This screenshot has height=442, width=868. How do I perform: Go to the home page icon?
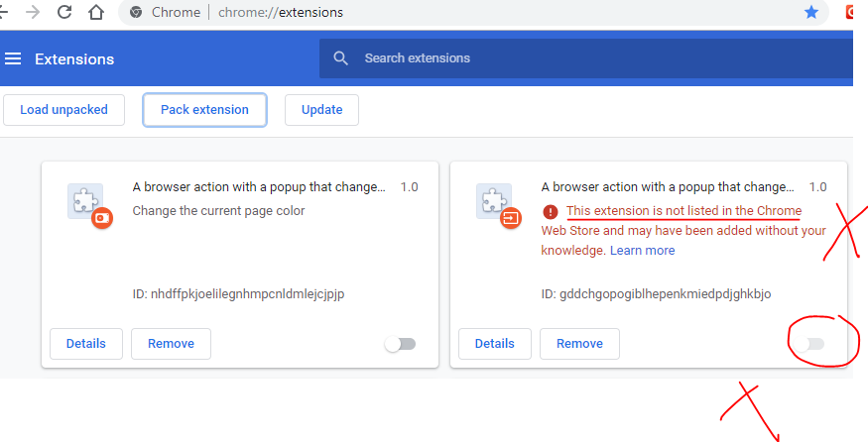point(96,12)
